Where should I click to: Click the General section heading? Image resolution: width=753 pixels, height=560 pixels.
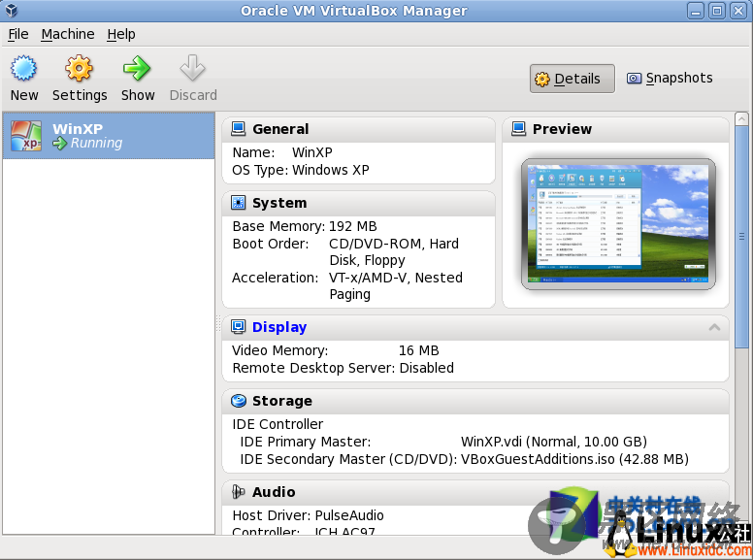(x=280, y=129)
